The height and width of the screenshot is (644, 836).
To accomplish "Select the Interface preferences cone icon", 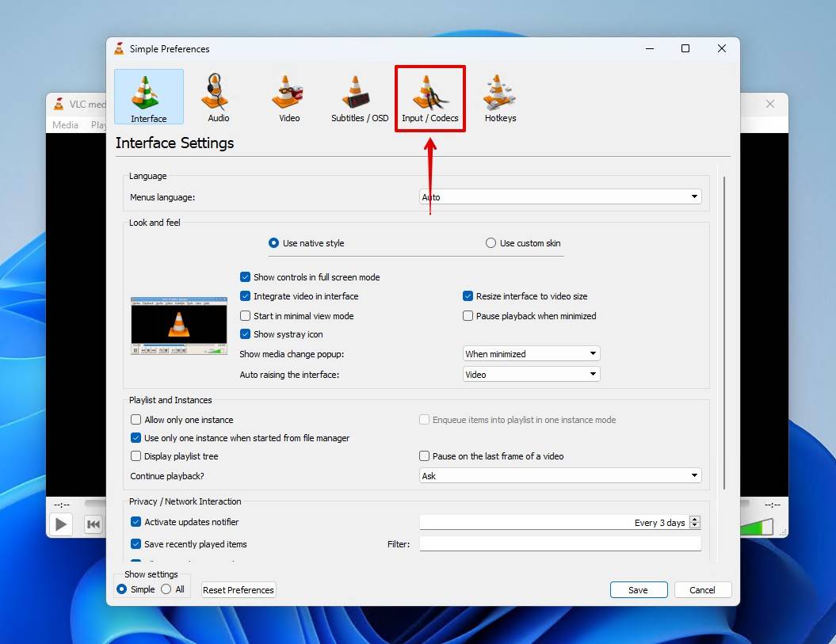I will (x=149, y=97).
